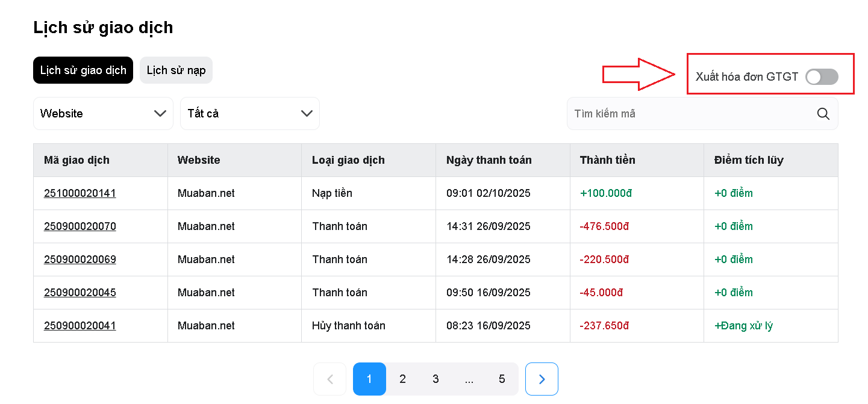This screenshot has height=404, width=868.
Task: Enable the Xuất hóa đơn GTGT toggle
Action: [x=822, y=76]
